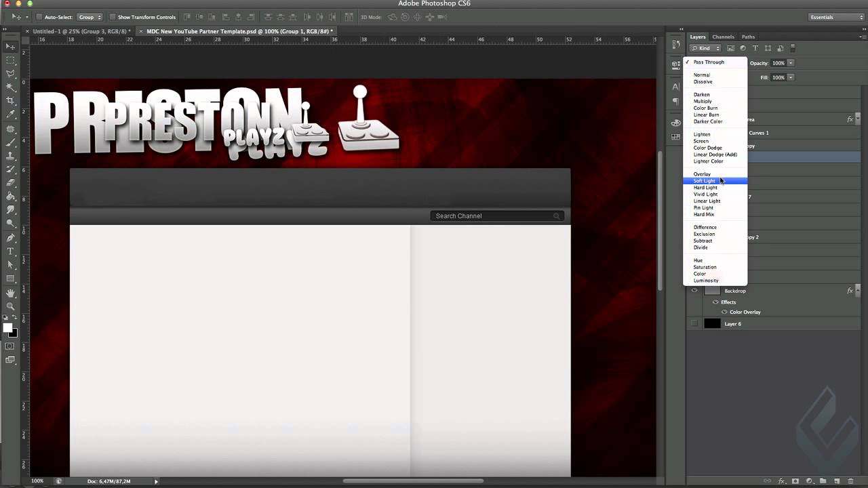868x488 pixels.
Task: Select the Brush tool
Action: click(x=10, y=142)
